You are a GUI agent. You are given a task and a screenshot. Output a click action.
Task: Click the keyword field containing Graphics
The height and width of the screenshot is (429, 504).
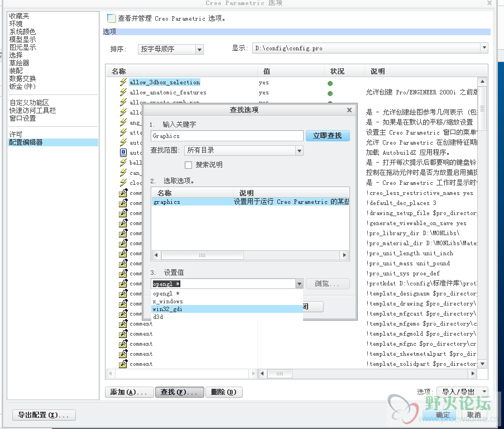227,136
